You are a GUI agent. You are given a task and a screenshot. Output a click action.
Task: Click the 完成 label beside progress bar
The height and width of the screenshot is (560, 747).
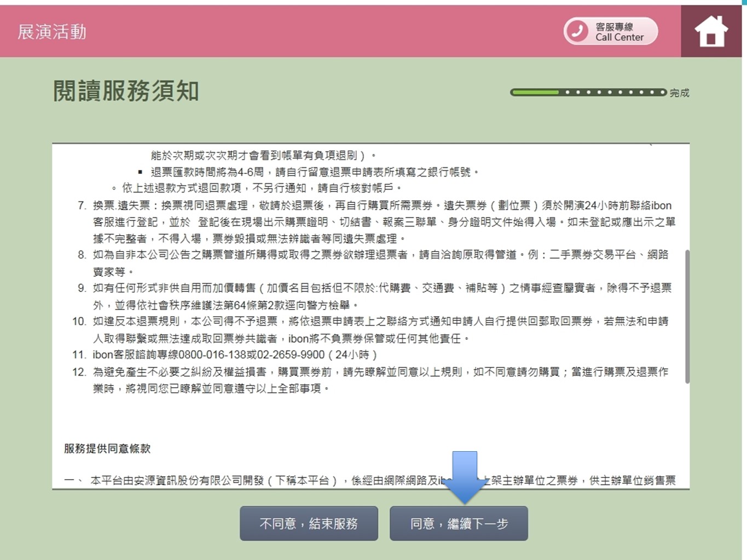(679, 93)
